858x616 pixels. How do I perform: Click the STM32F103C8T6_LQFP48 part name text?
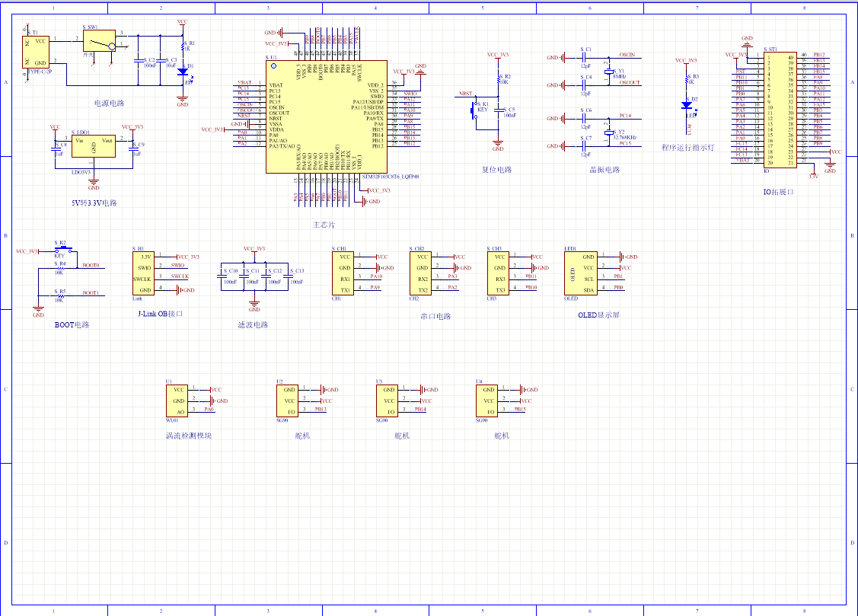(x=390, y=177)
